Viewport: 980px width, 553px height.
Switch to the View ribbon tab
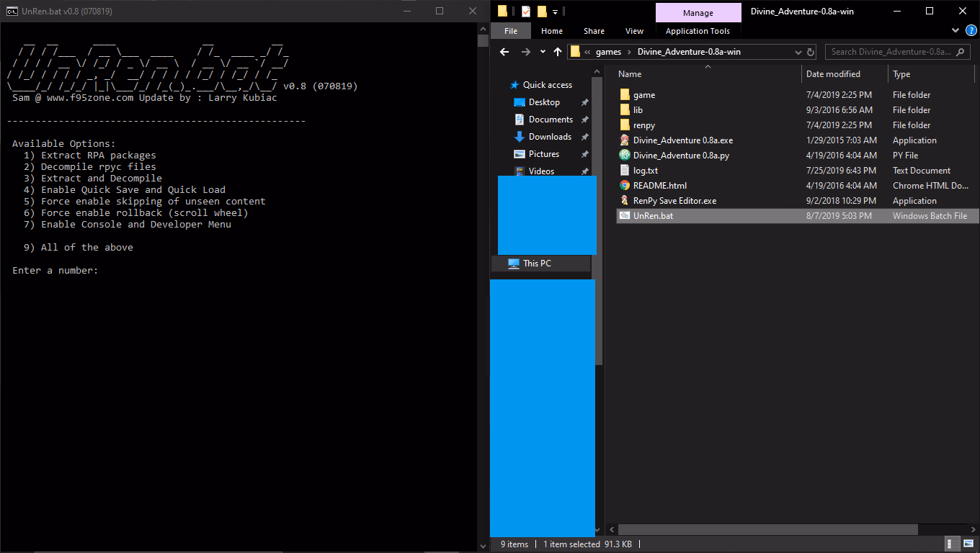(x=634, y=31)
